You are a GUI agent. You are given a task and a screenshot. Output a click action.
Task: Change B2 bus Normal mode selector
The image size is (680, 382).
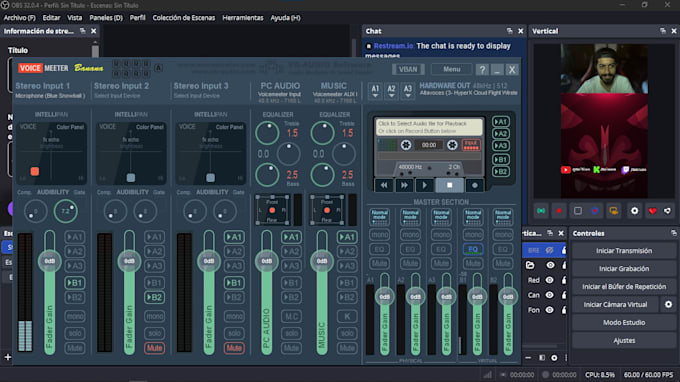(x=503, y=217)
